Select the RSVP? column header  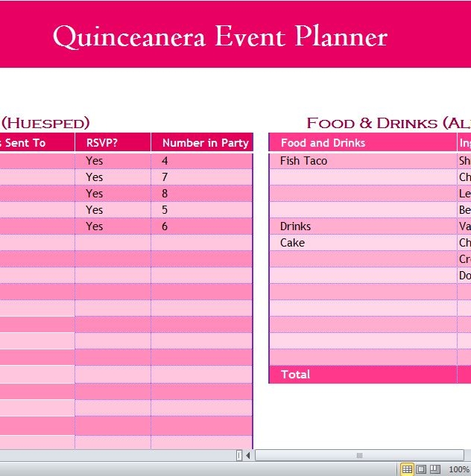coord(102,143)
